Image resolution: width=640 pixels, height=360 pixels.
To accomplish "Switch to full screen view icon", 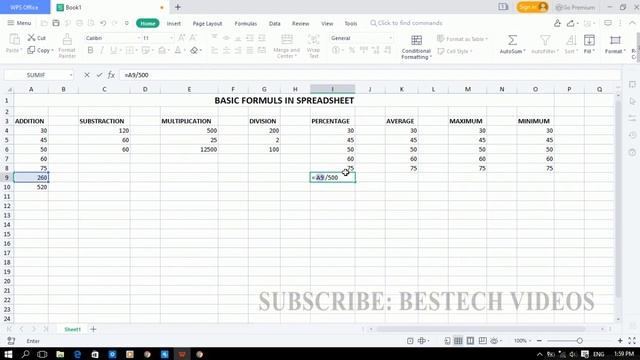I will 632,341.
